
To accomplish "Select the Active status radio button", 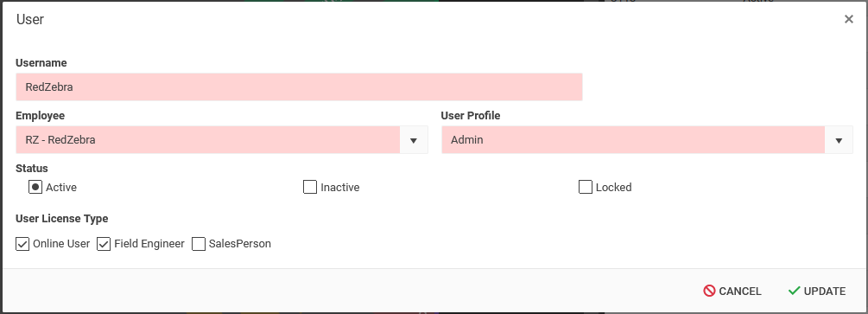I will 35,187.
